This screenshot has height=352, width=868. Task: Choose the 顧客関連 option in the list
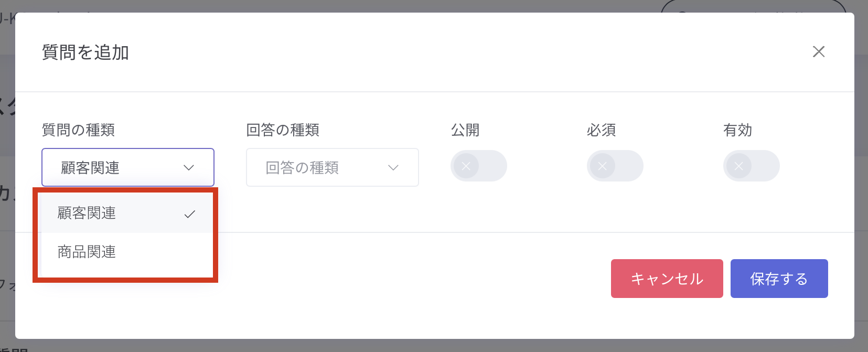tap(87, 214)
